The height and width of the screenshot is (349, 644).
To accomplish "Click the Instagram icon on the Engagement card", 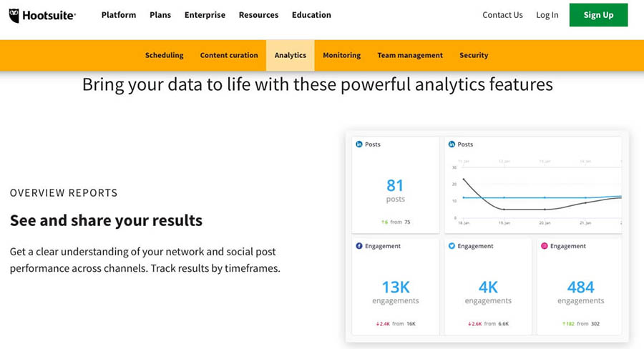I will click(x=545, y=246).
